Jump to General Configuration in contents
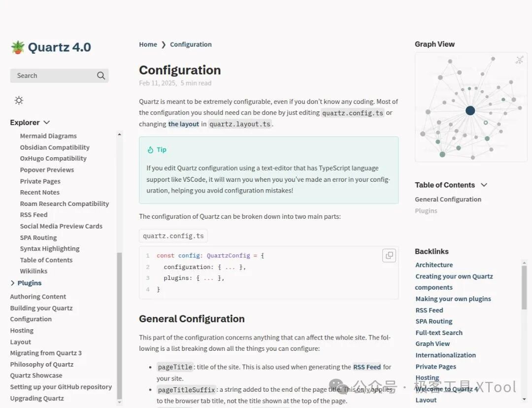This screenshot has height=408, width=532. 448,199
